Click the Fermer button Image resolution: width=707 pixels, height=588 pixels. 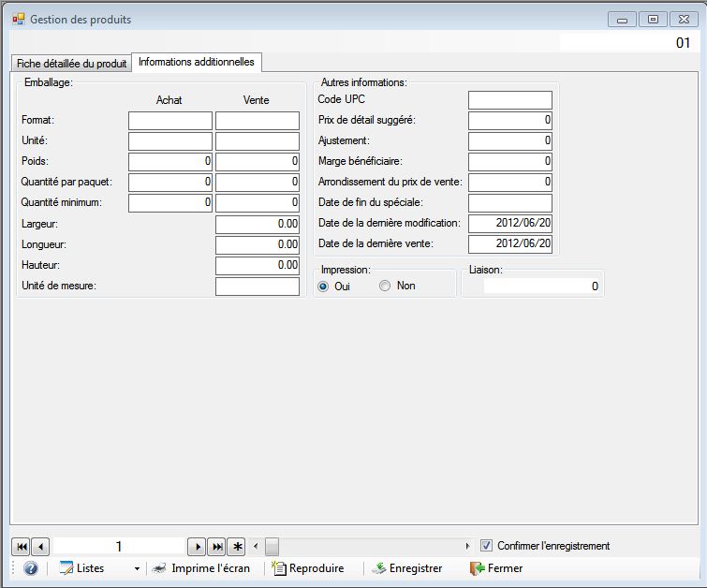click(496, 568)
